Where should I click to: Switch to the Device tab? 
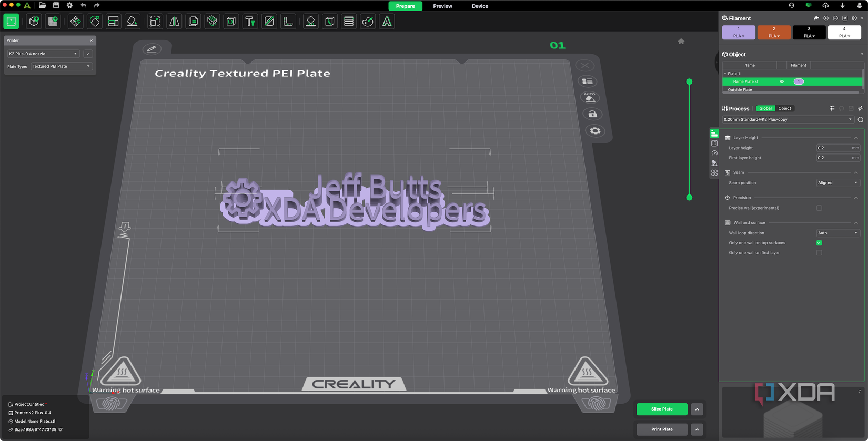tap(480, 6)
